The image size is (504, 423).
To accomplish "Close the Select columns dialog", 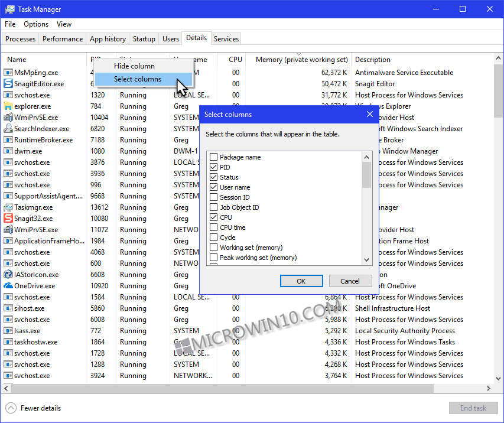I will click(x=370, y=115).
